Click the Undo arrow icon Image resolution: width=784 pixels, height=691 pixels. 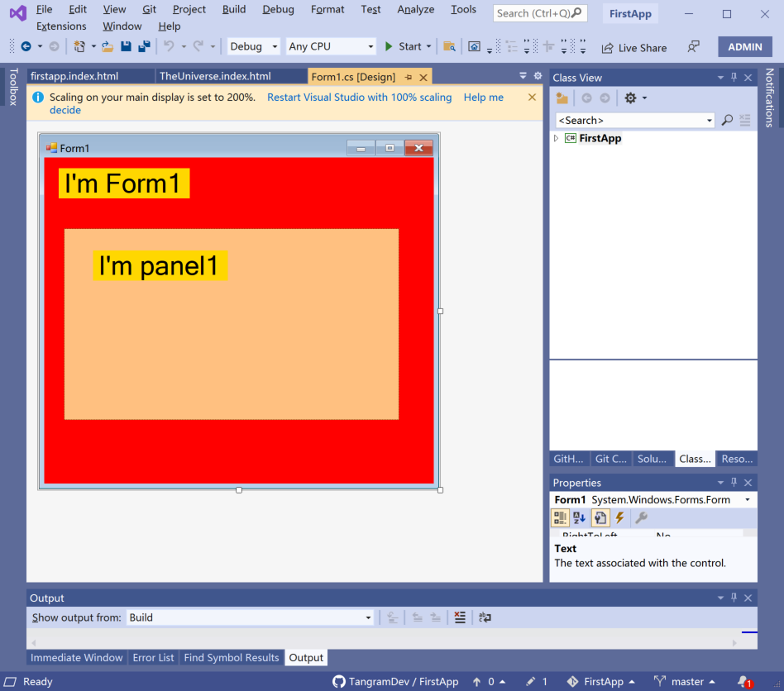(x=169, y=46)
